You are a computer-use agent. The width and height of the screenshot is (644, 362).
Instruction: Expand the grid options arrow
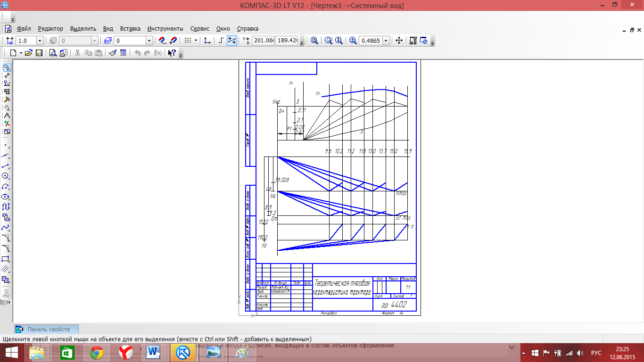pyautogui.click(x=196, y=41)
